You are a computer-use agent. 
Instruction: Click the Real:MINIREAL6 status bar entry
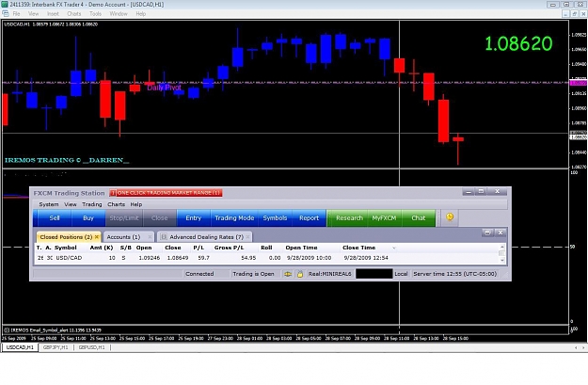pos(329,274)
